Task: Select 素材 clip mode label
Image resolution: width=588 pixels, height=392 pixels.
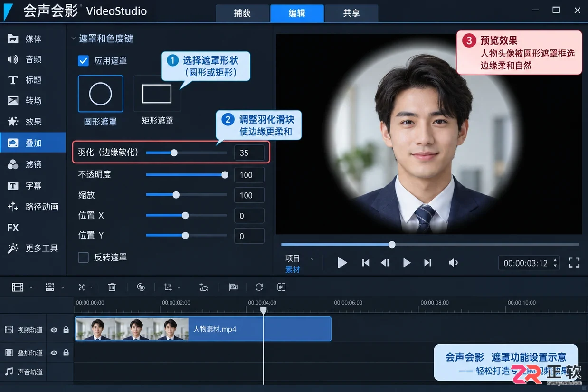Action: pyautogui.click(x=293, y=269)
